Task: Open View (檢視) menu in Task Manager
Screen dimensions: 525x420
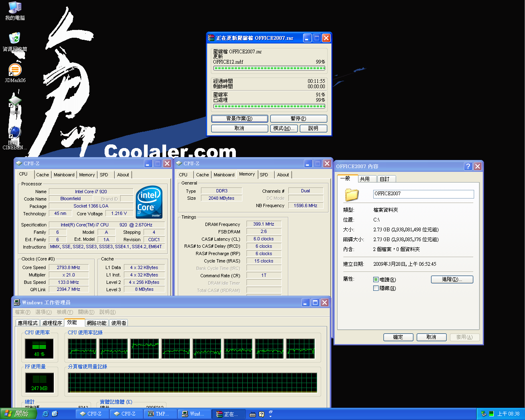Action: coord(65,312)
